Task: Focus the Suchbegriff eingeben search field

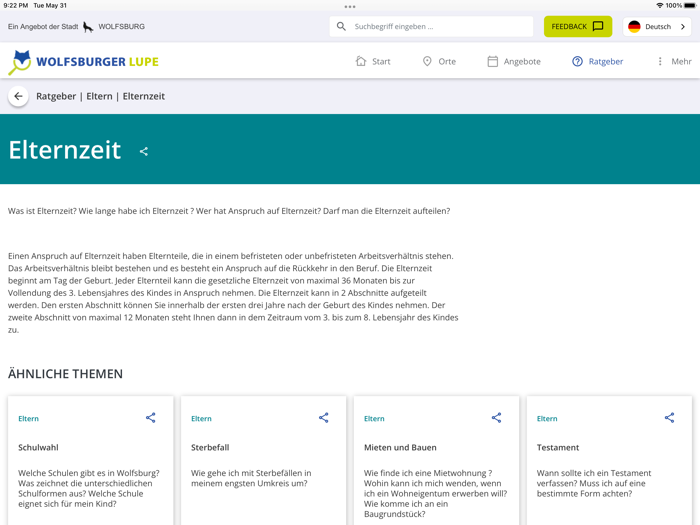Action: coord(431,26)
